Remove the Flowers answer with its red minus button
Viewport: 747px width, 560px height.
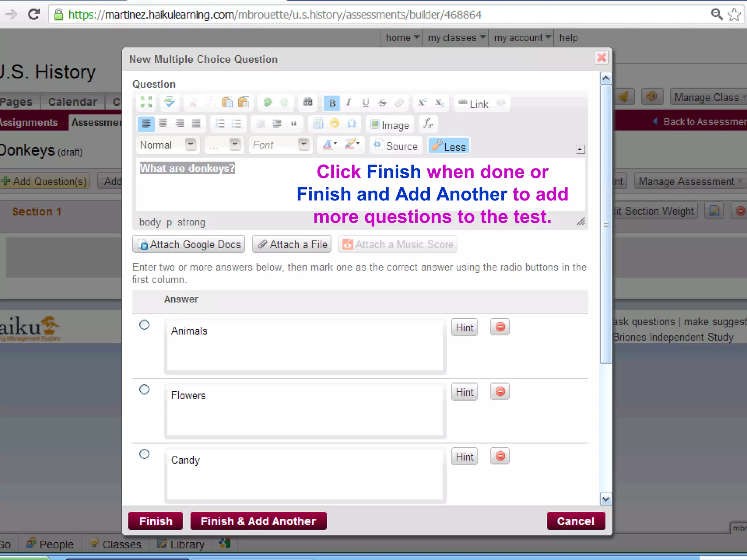click(x=500, y=392)
